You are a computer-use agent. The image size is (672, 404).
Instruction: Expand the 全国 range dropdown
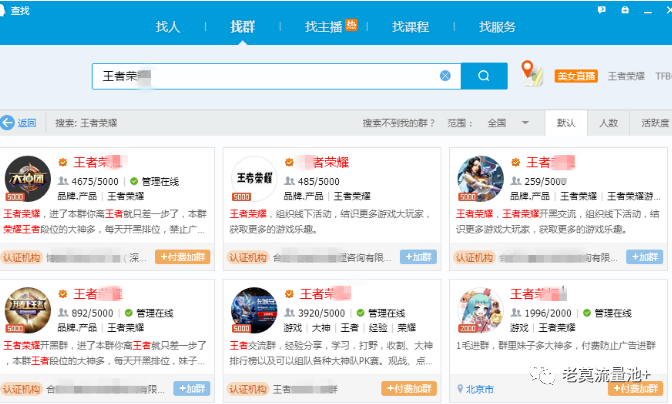[x=508, y=123]
